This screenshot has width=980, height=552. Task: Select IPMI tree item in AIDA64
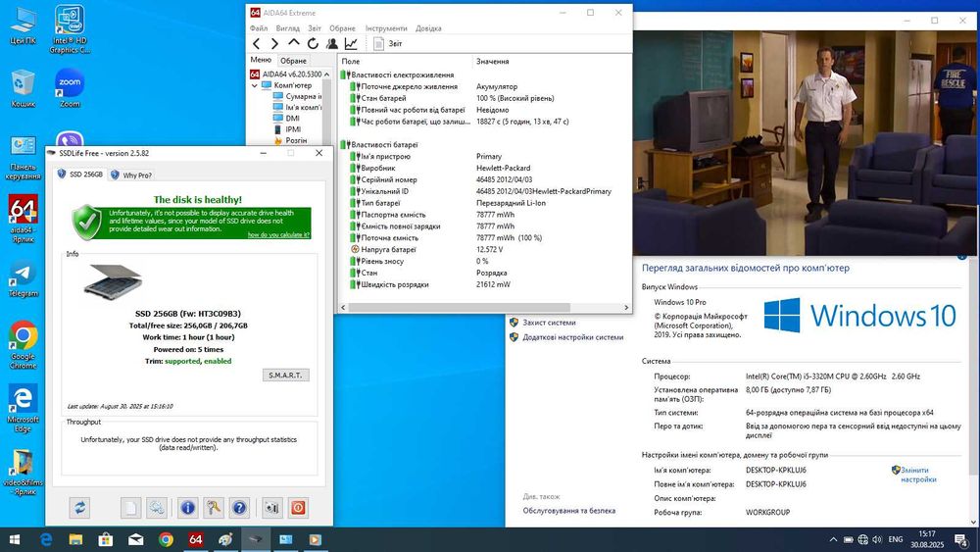pos(287,129)
